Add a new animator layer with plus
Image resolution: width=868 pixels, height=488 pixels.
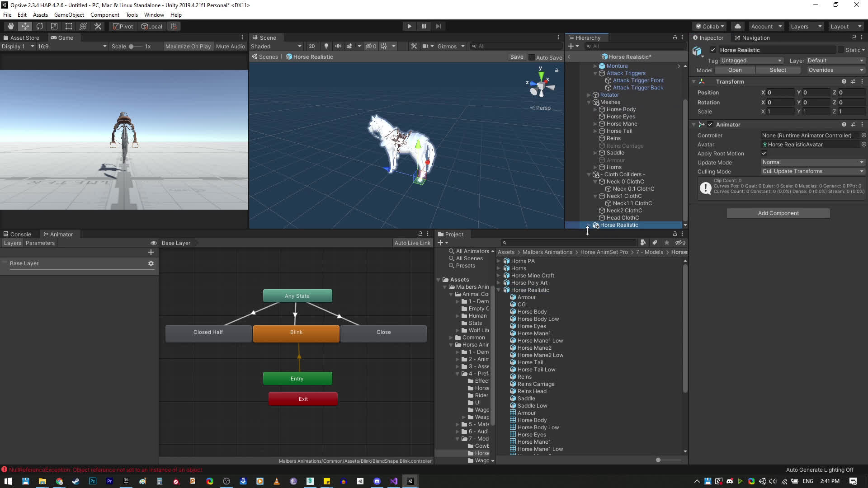pos(151,252)
